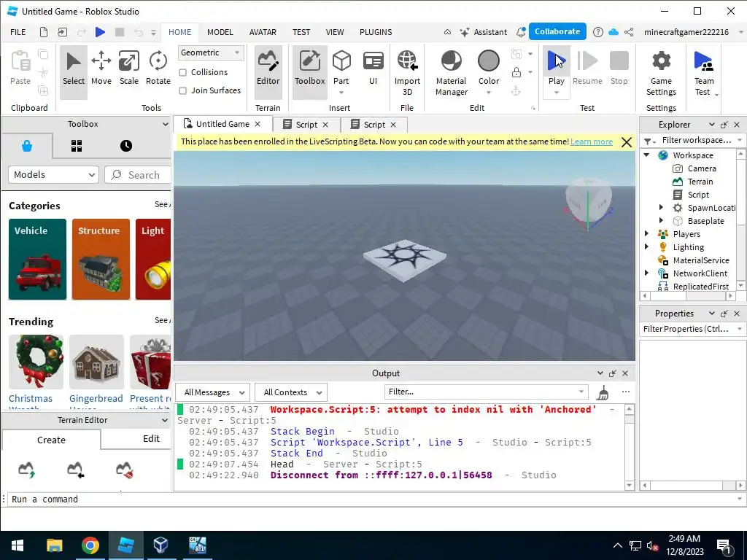Click the Collaborate button
747x560 pixels.
tap(557, 31)
